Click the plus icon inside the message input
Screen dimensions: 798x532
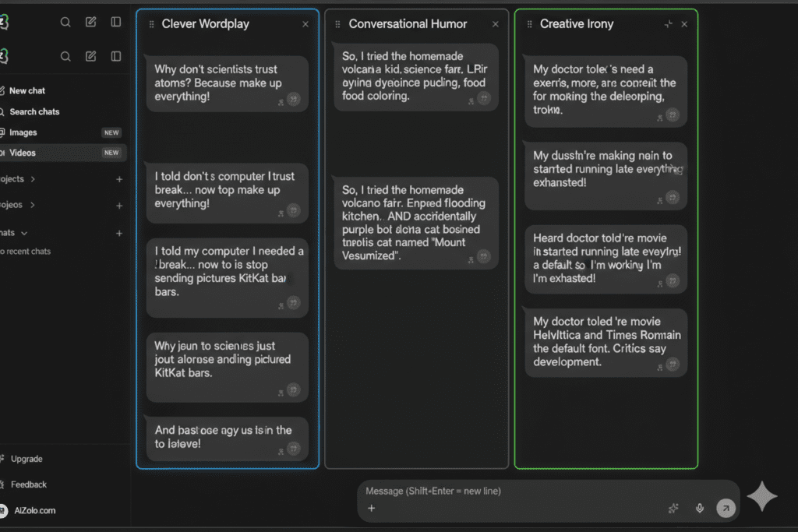click(x=372, y=508)
